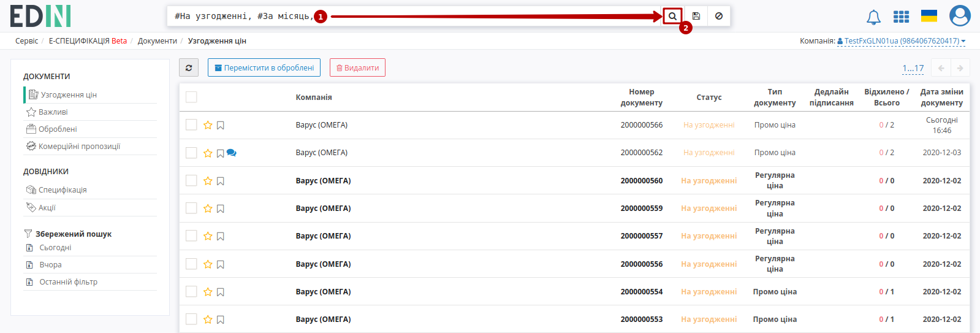Refresh the document list
This screenshot has width=980, height=333.
[189, 68]
